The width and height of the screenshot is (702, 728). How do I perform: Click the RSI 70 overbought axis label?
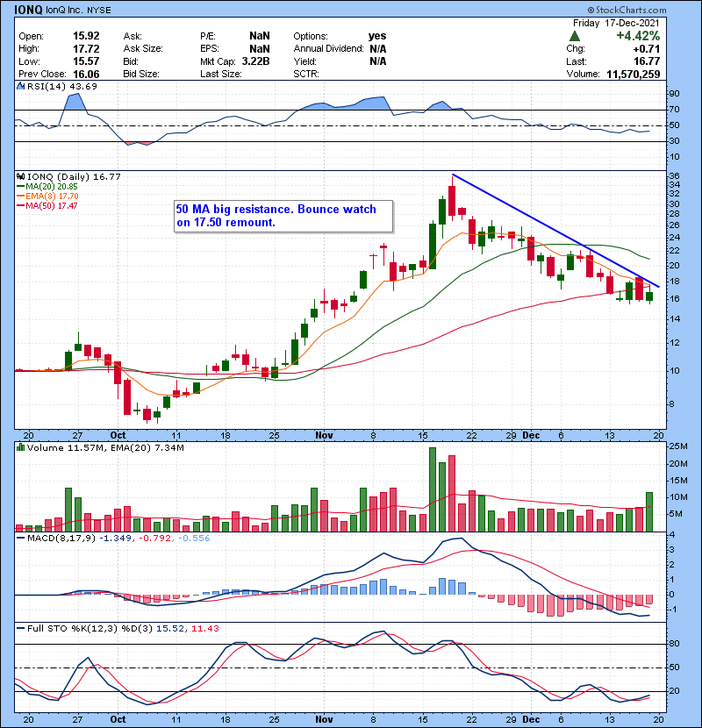(x=674, y=110)
